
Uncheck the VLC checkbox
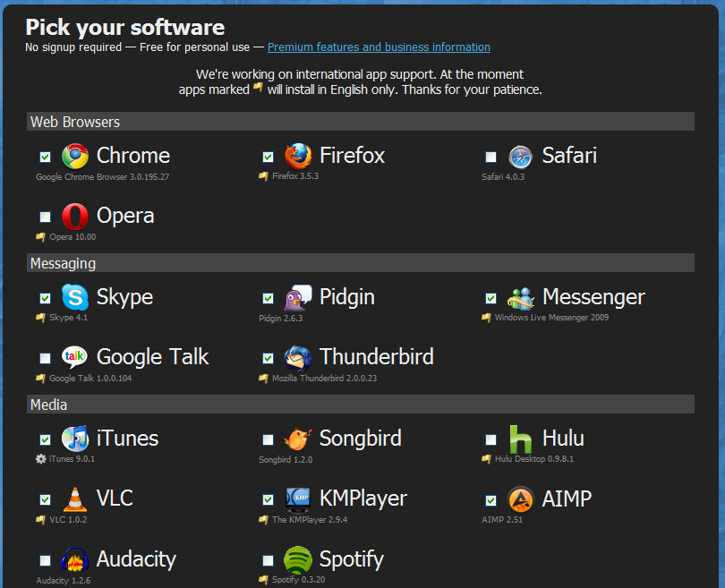pos(46,499)
